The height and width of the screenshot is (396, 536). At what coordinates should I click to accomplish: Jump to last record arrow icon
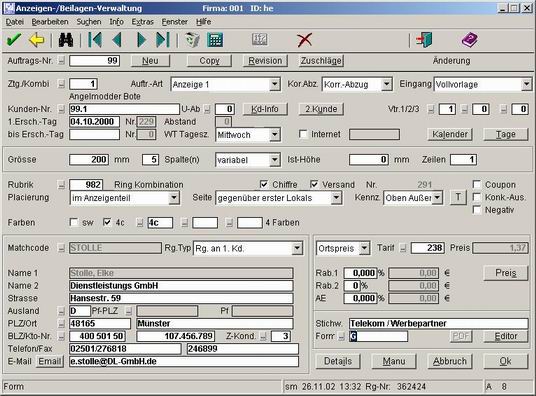[163, 40]
